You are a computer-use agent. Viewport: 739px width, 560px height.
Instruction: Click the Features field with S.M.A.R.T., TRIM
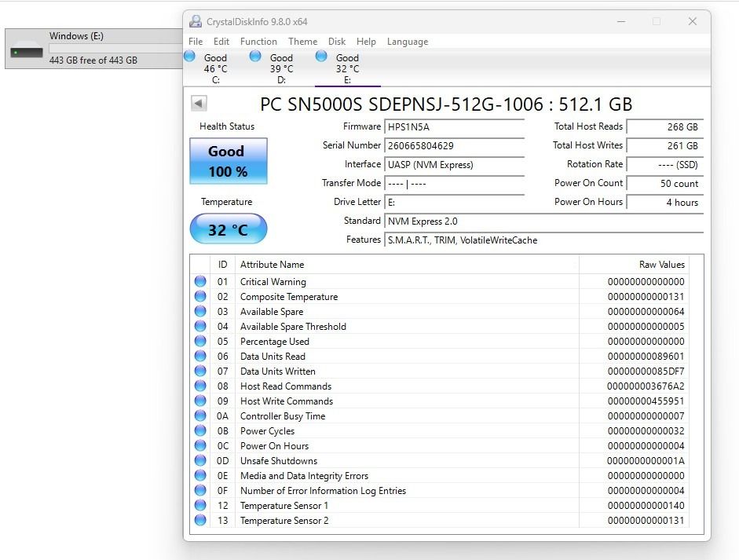[x=544, y=240]
